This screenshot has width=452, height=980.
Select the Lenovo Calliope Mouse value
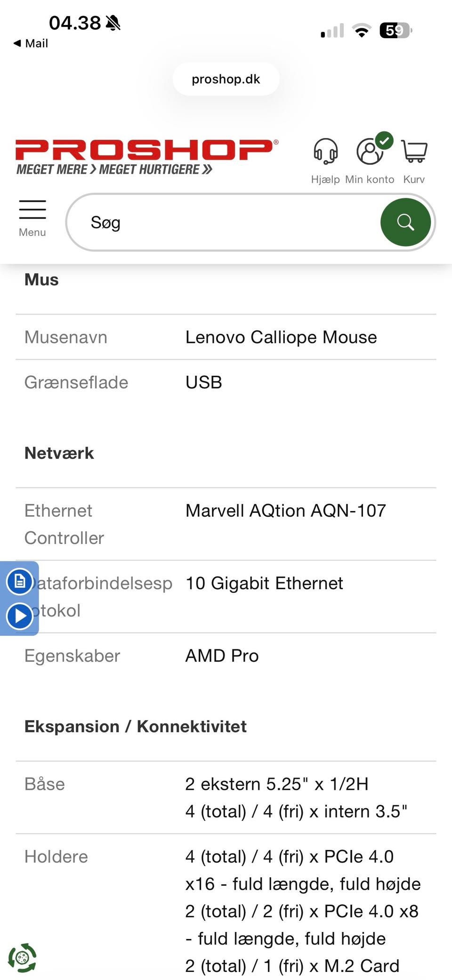click(x=281, y=337)
